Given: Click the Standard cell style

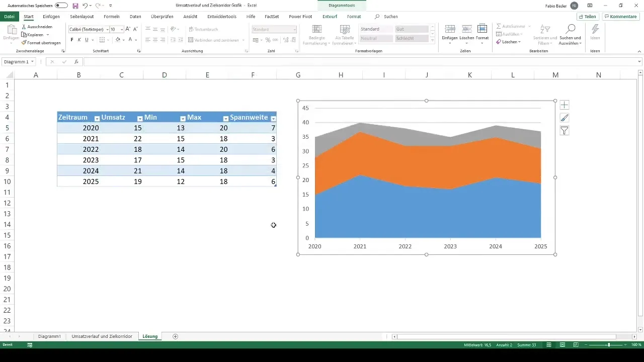Looking at the screenshot, I should point(376,29).
